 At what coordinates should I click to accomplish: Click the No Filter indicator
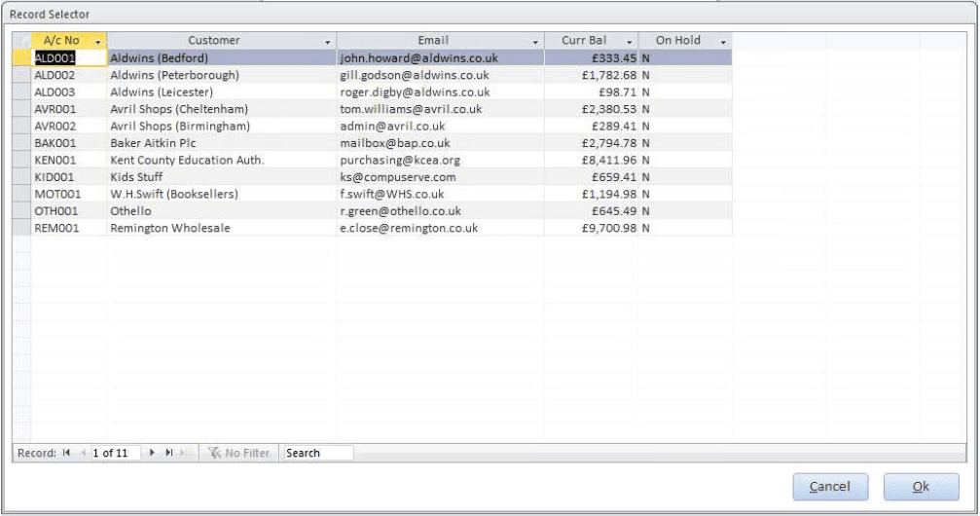pos(239,454)
